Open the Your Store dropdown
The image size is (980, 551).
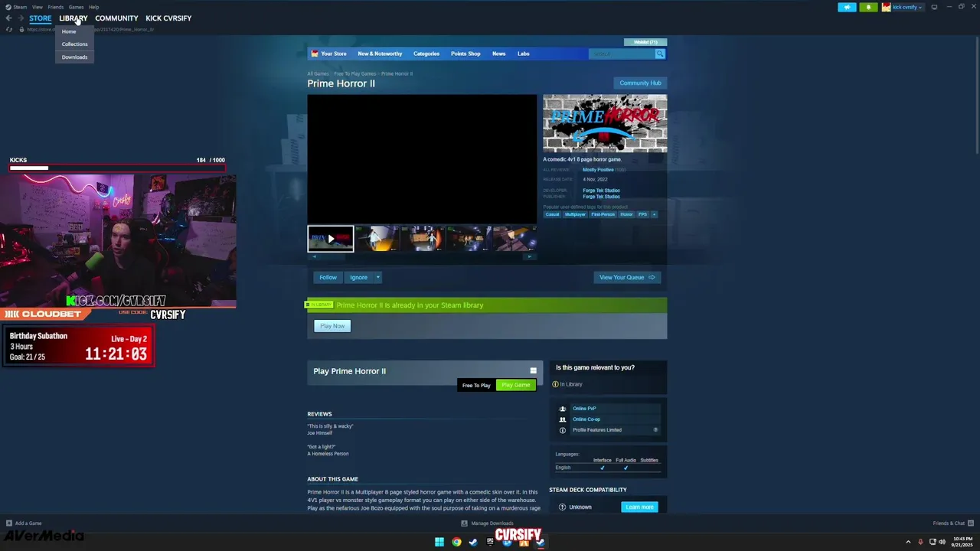tap(334, 54)
